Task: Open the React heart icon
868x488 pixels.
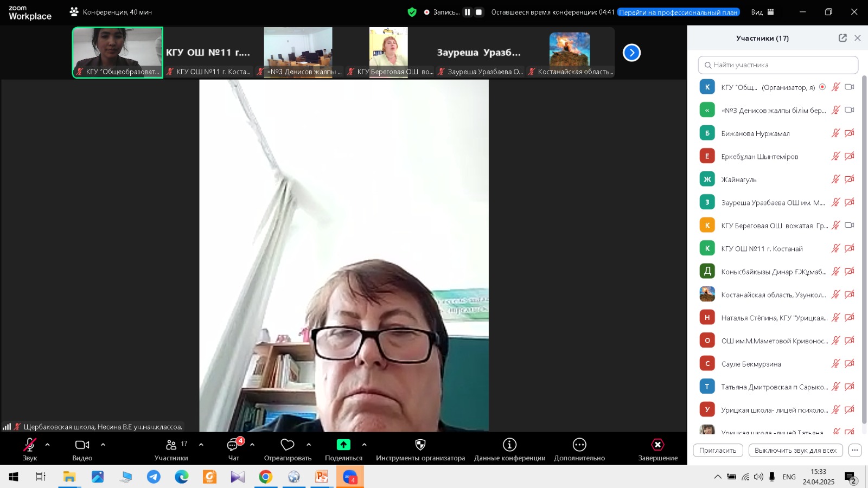Action: (x=288, y=445)
